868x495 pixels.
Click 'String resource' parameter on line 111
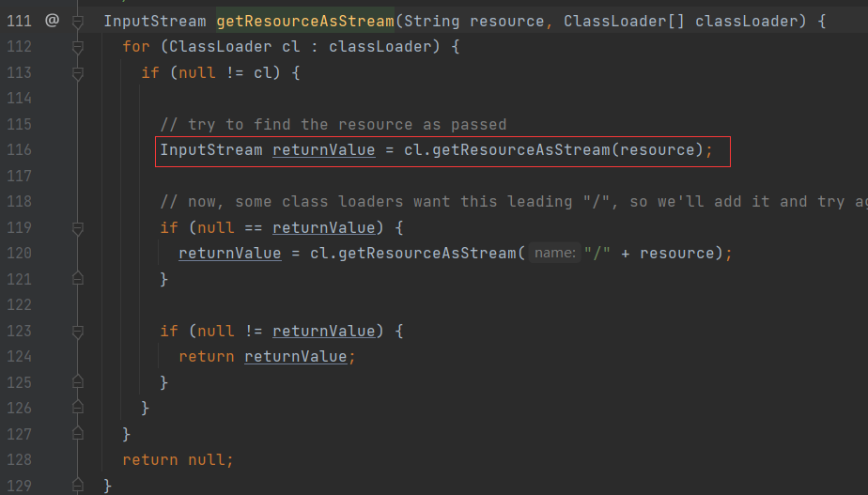473,21
